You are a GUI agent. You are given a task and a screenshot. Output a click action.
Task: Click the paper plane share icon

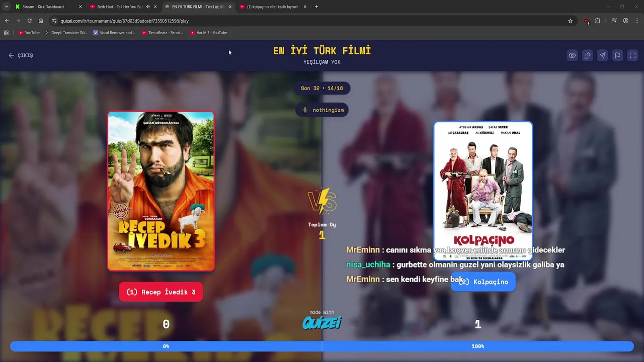pos(602,55)
